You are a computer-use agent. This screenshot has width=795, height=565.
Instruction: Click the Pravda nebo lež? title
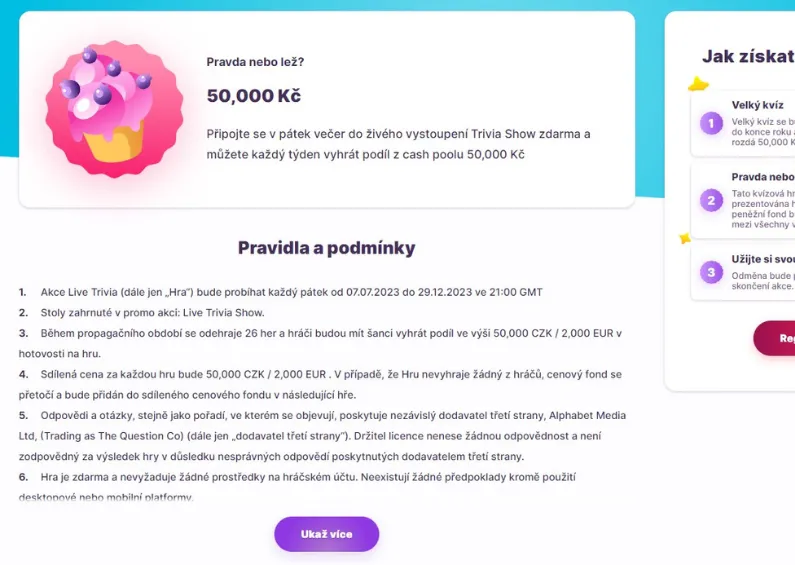(x=255, y=62)
